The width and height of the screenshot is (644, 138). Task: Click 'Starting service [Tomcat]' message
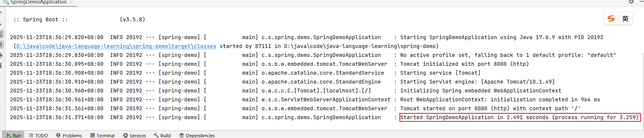(440, 73)
